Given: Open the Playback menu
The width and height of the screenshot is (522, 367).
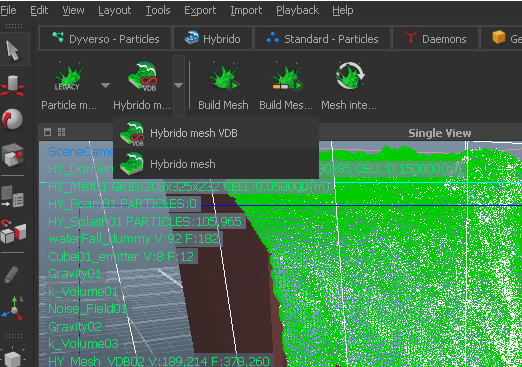Looking at the screenshot, I should pos(297,11).
